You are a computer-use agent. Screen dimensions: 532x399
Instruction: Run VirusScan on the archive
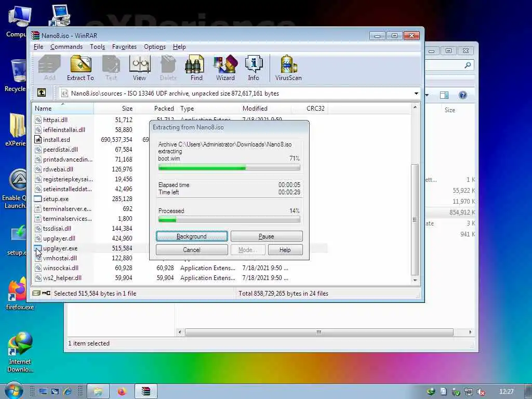(288, 68)
